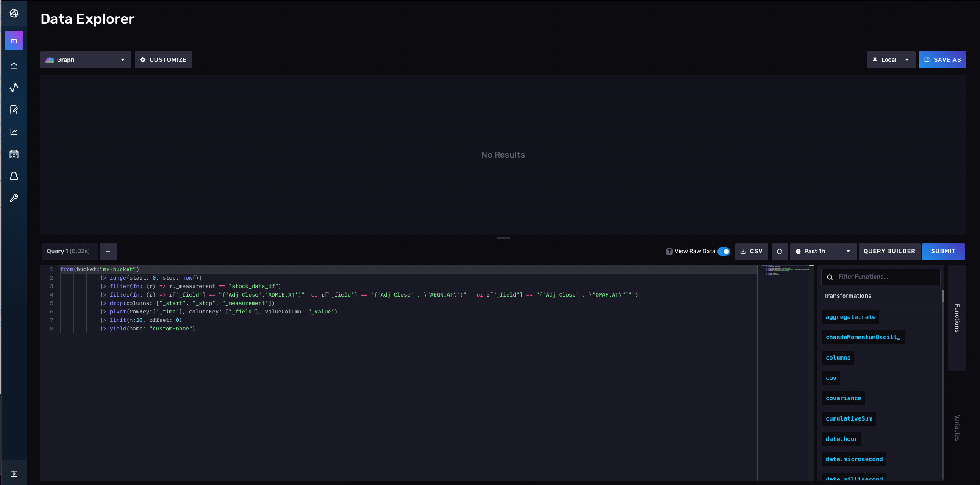
Task: Select the Query 1 tab
Action: pyautogui.click(x=69, y=252)
